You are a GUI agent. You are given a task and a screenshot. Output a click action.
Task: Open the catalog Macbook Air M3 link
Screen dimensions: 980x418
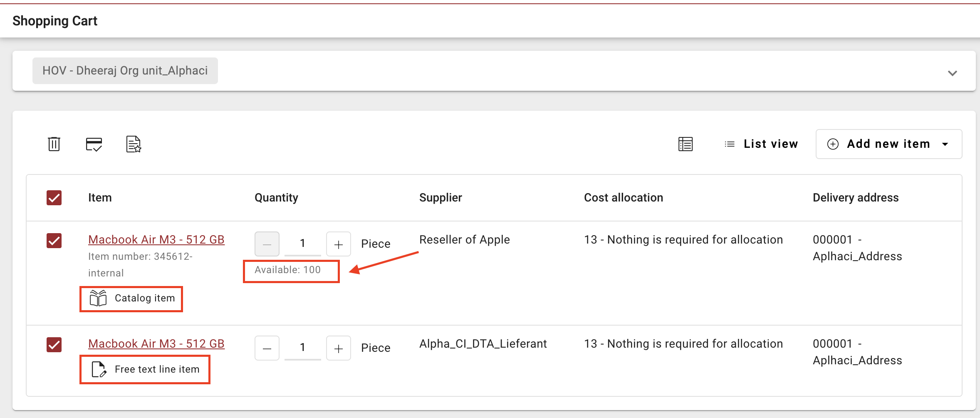[x=156, y=240]
